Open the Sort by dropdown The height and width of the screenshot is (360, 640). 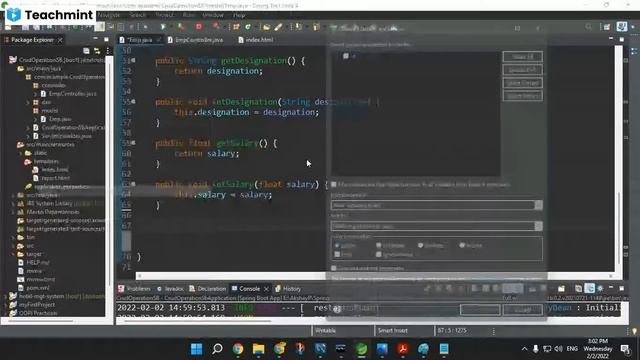pyautogui.click(x=437, y=226)
